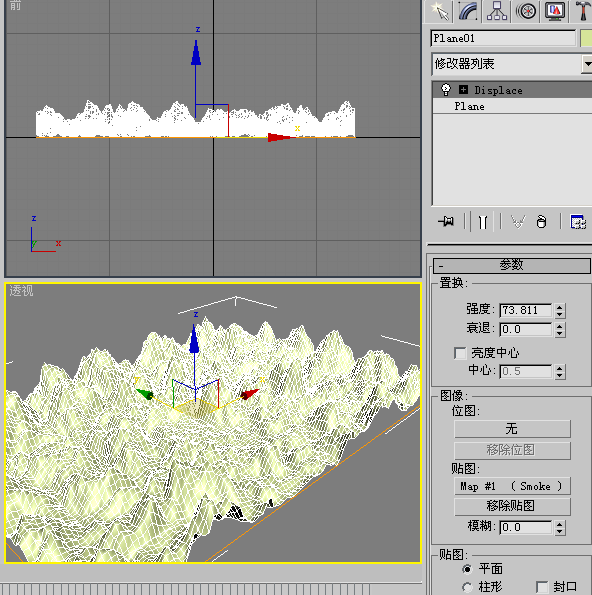The image size is (592, 595).
Task: Open the modifier list dropdown
Action: pyautogui.click(x=587, y=64)
